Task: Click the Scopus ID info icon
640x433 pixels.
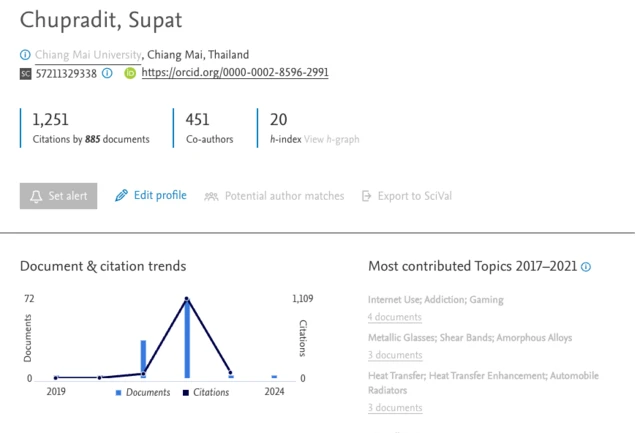Action: (107, 73)
